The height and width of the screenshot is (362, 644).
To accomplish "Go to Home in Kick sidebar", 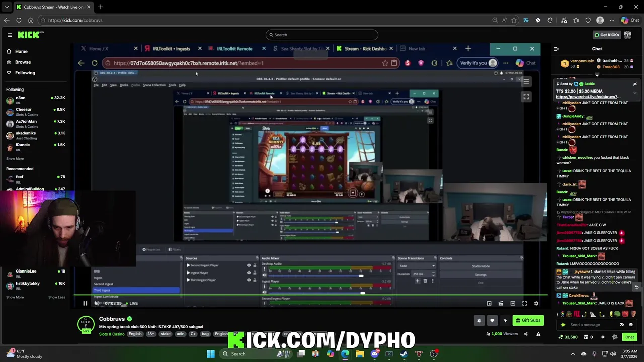I will click(x=21, y=51).
